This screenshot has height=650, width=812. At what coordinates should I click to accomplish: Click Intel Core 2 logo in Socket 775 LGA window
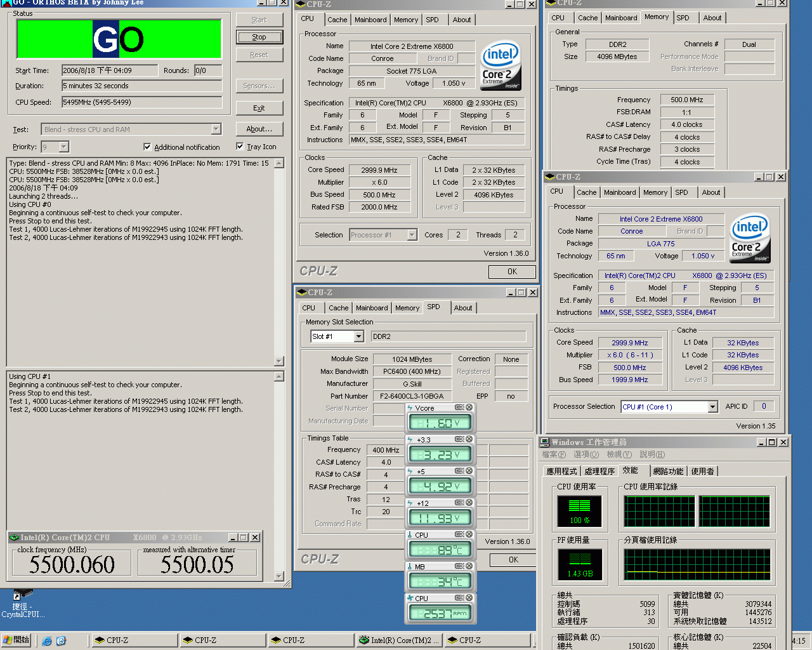(x=501, y=65)
